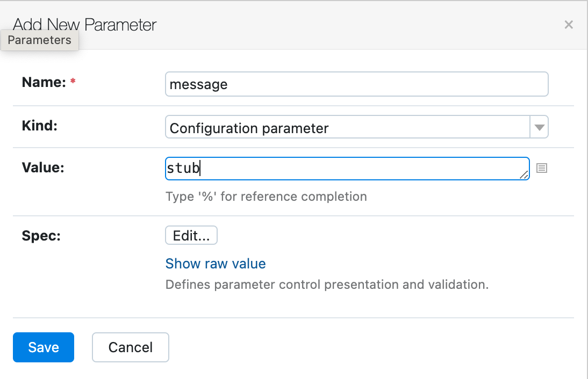Open the Spec Edit... button
588x379 pixels.
point(191,236)
